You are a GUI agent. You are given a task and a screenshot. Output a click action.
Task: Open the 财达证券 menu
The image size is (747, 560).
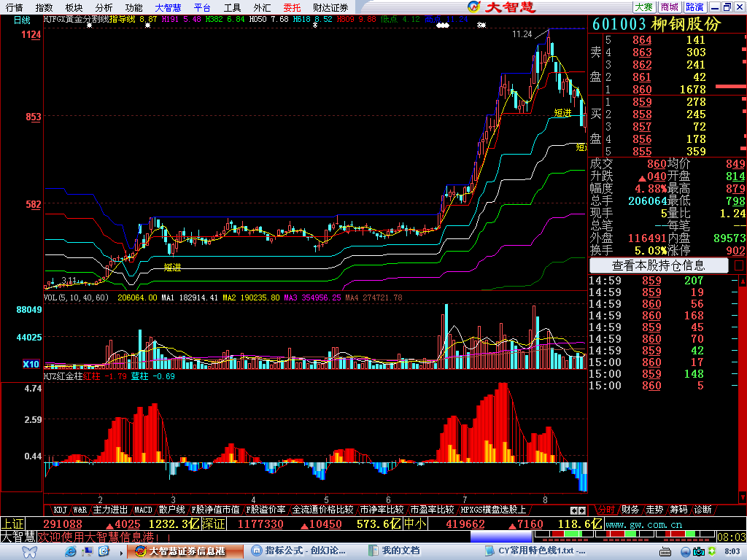click(x=330, y=7)
